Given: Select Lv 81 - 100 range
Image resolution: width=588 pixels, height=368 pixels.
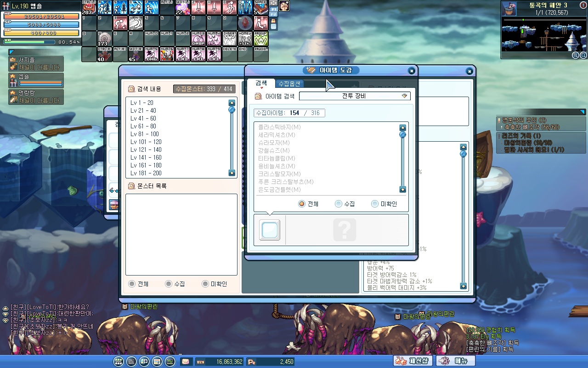Looking at the screenshot, I should click(x=144, y=134).
